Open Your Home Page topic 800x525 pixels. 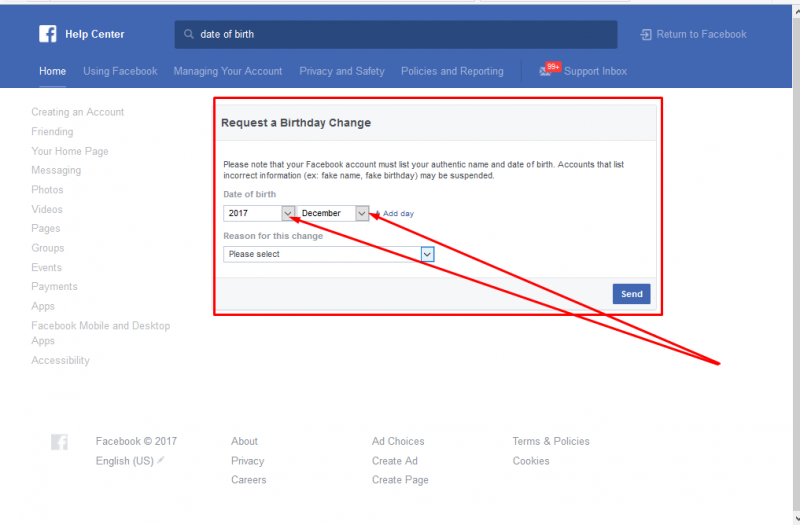[70, 151]
